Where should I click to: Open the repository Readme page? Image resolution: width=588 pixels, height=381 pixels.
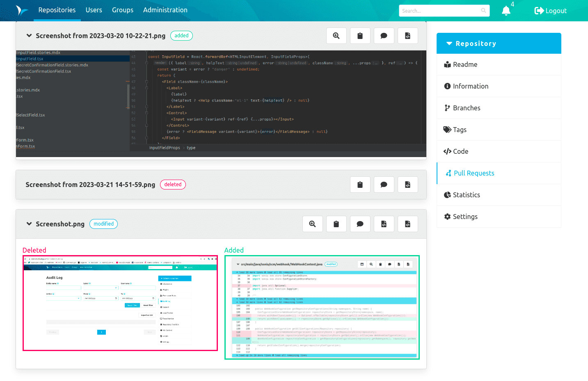click(x=465, y=64)
